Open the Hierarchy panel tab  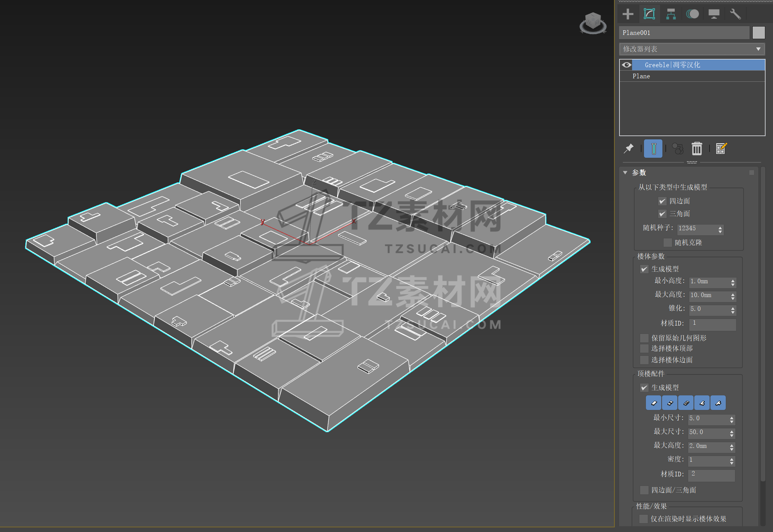click(x=671, y=14)
